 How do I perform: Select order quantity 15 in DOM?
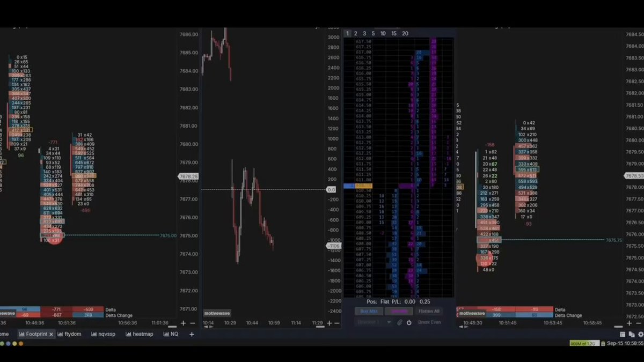(394, 33)
